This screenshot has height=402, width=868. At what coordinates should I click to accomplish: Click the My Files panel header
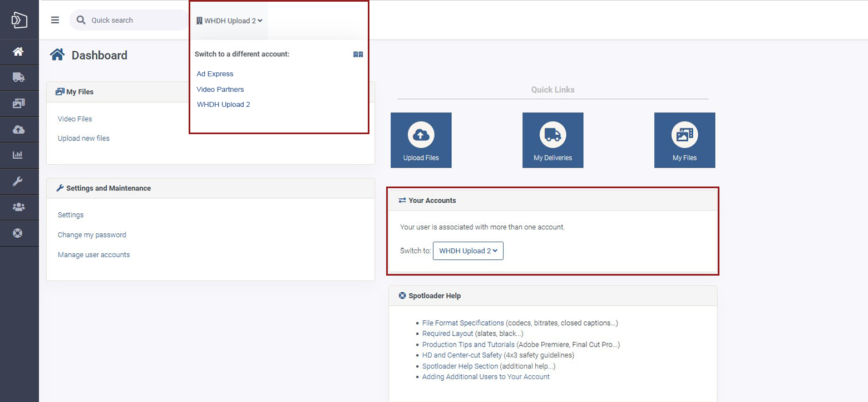211,92
